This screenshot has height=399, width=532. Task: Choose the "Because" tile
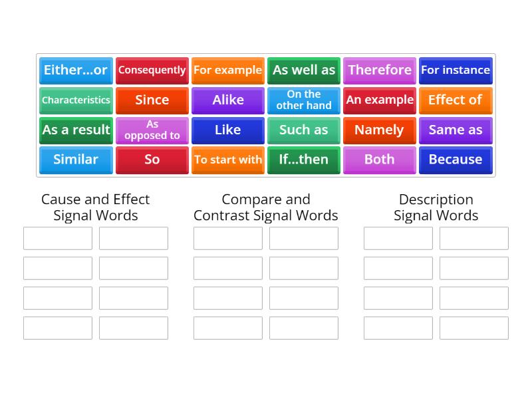pyautogui.click(x=456, y=160)
